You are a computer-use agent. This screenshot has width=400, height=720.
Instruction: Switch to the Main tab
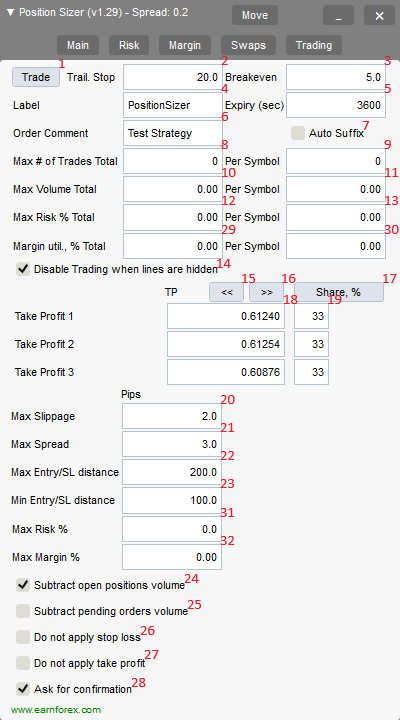[x=78, y=45]
